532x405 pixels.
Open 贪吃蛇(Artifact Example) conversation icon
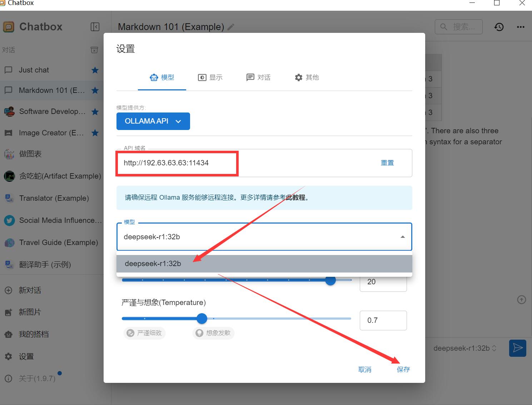[x=9, y=176]
